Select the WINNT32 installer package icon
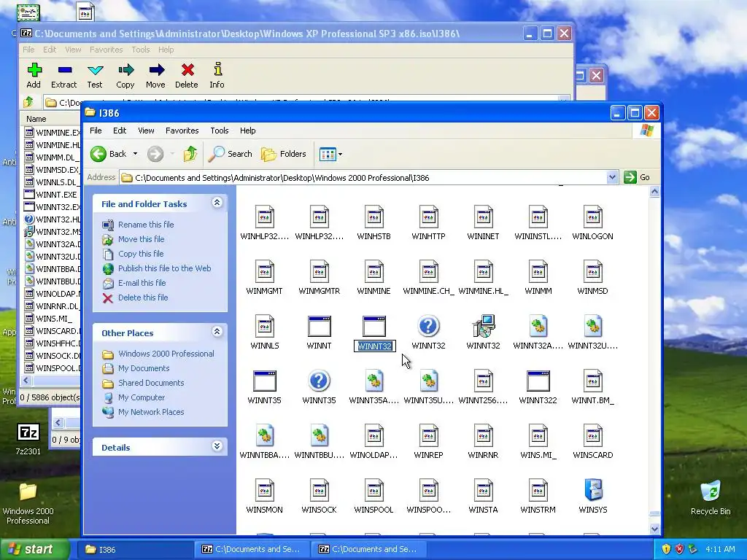 coord(483,326)
